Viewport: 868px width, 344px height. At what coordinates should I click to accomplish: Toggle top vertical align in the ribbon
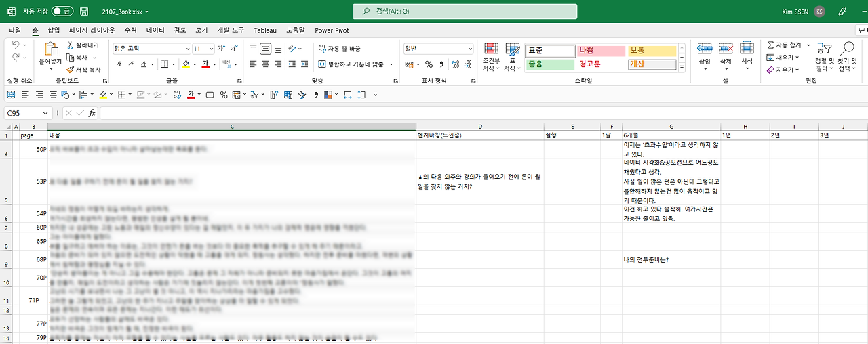tap(252, 49)
